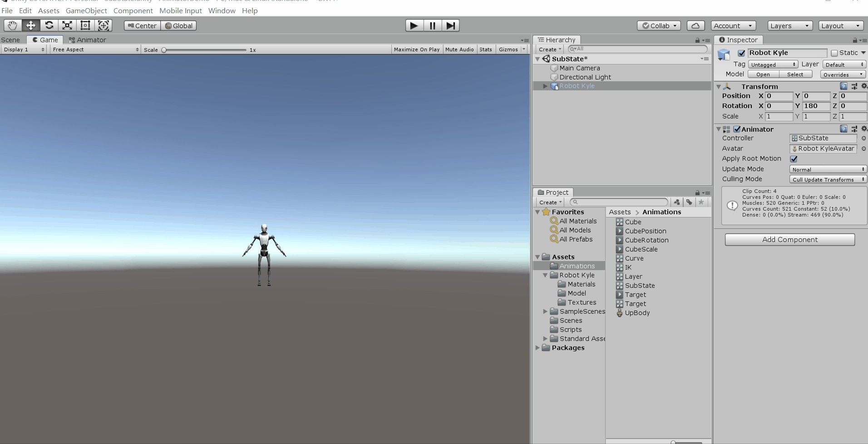868x444 pixels.
Task: Pick Avatar object via circle
Action: pyautogui.click(x=863, y=149)
